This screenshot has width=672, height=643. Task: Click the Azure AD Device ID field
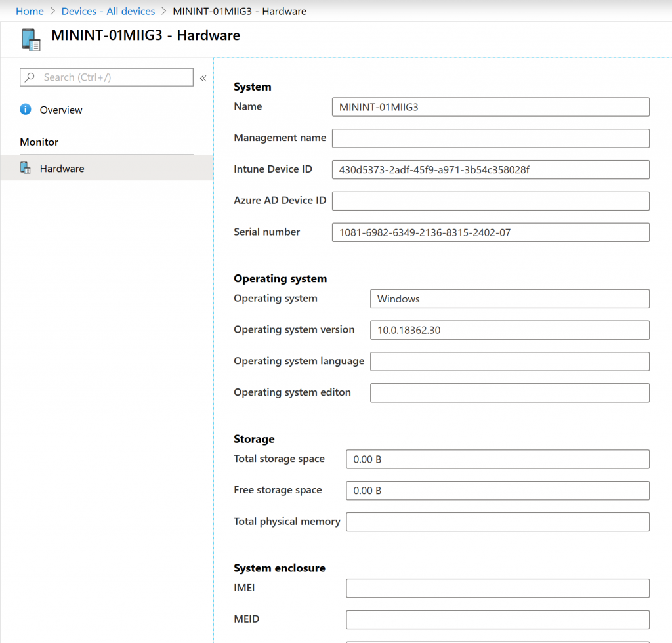click(490, 201)
